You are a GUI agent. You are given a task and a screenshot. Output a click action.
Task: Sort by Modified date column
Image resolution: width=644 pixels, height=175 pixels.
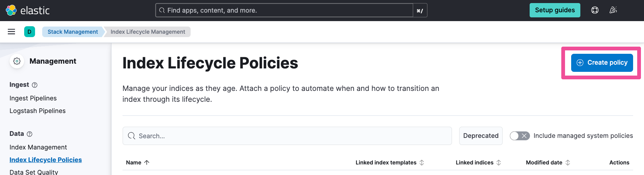[x=548, y=163]
